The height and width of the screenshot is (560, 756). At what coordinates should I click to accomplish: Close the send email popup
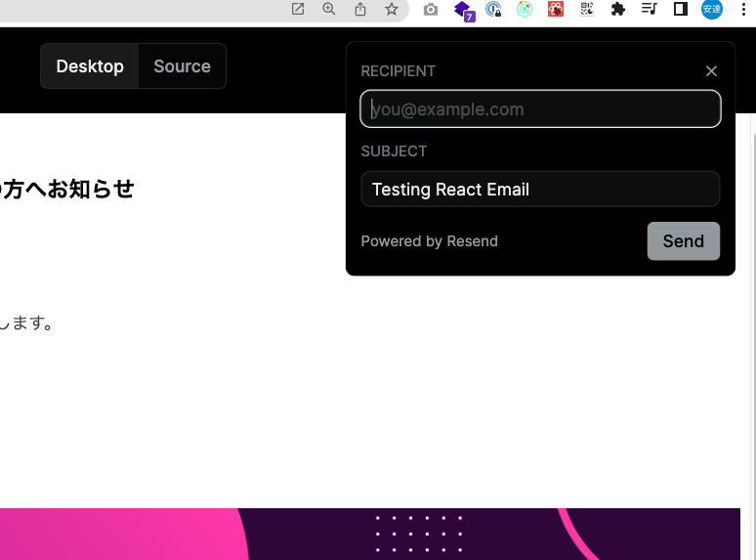pos(711,71)
